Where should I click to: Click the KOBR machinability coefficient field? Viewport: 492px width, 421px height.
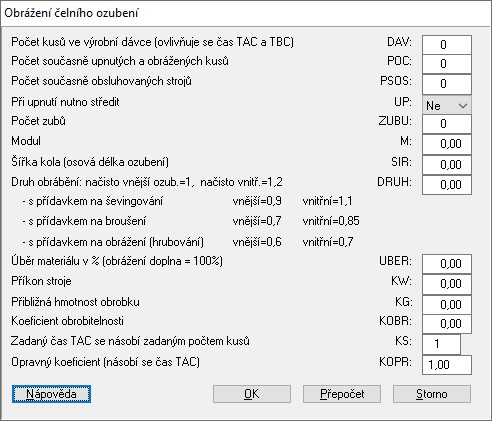click(447, 324)
